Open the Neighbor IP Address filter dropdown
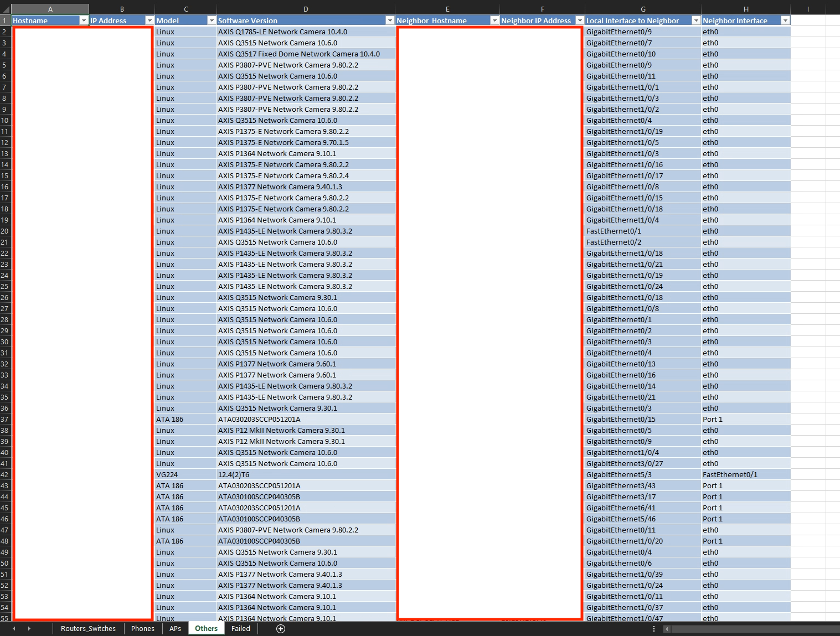The width and height of the screenshot is (840, 636). tap(579, 20)
